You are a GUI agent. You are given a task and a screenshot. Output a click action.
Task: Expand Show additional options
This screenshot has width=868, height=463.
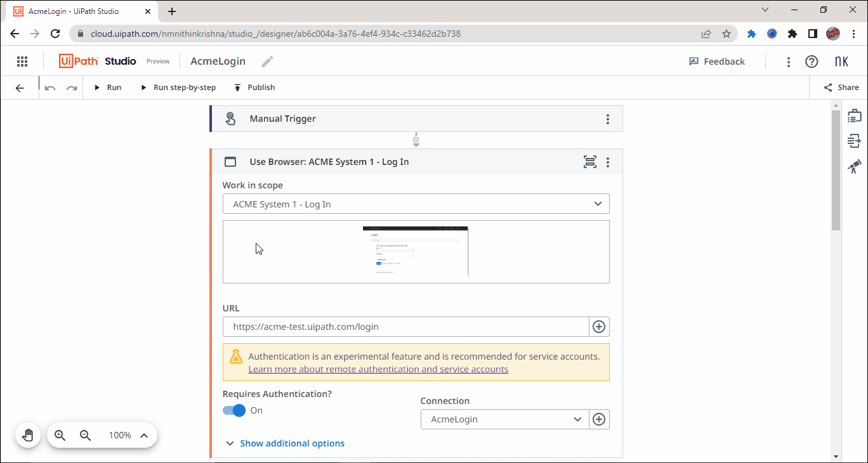285,443
